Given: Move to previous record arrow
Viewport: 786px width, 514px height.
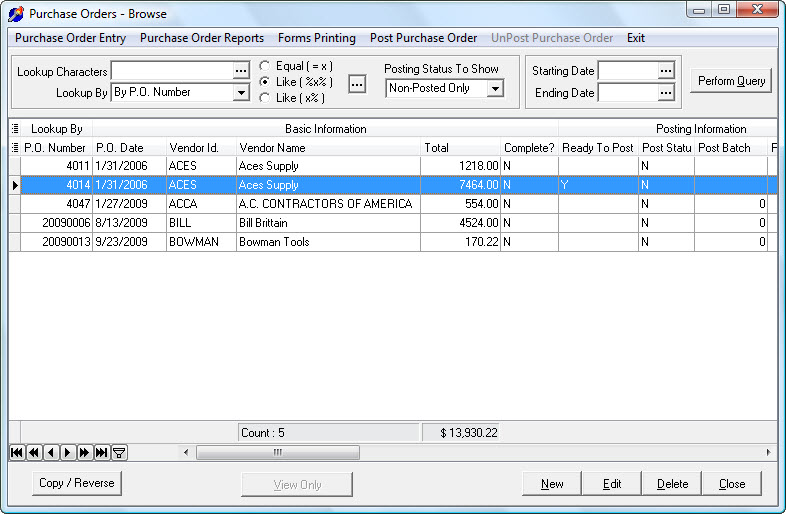Looking at the screenshot, I should click(51, 453).
